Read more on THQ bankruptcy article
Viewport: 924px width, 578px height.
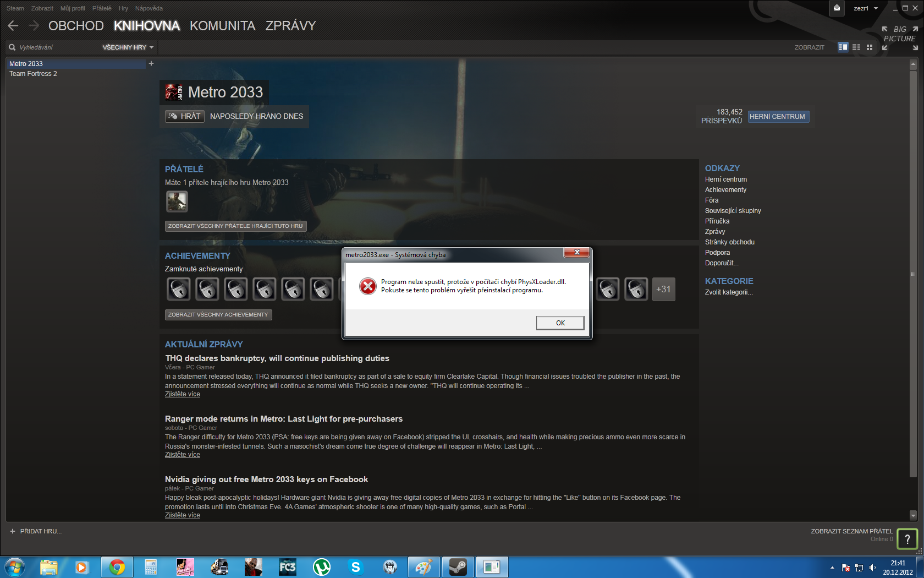click(x=183, y=394)
